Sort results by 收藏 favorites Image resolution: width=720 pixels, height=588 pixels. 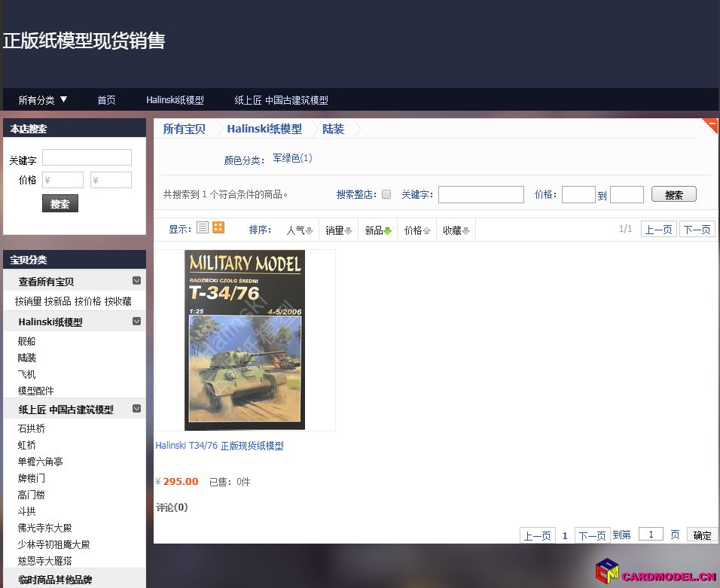[x=456, y=230]
